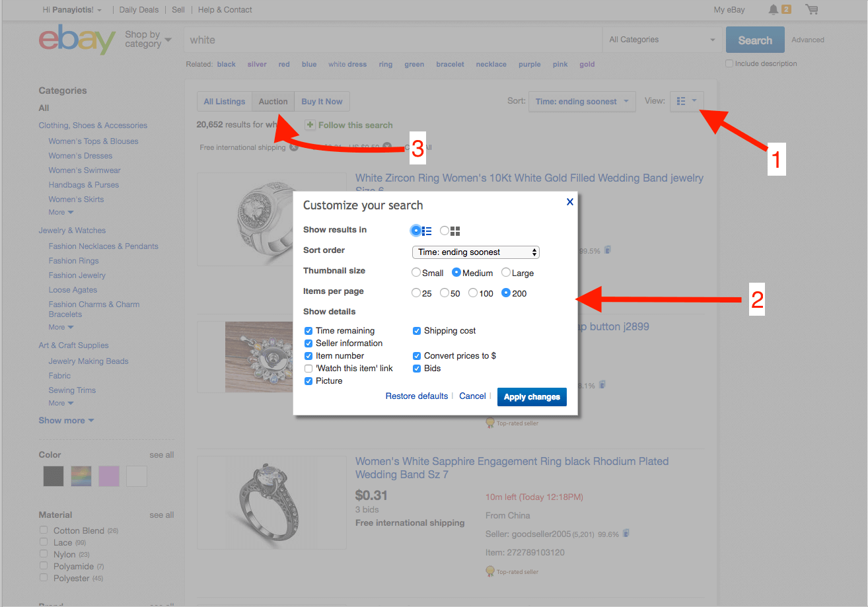Expand More under Clothing, Shoes & Accessories

(x=61, y=213)
